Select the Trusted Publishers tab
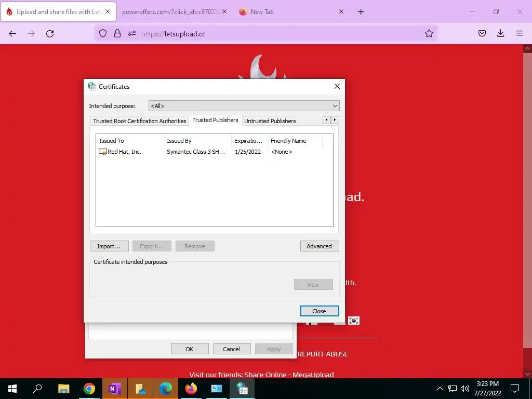Image resolution: width=532 pixels, height=399 pixels. click(215, 120)
